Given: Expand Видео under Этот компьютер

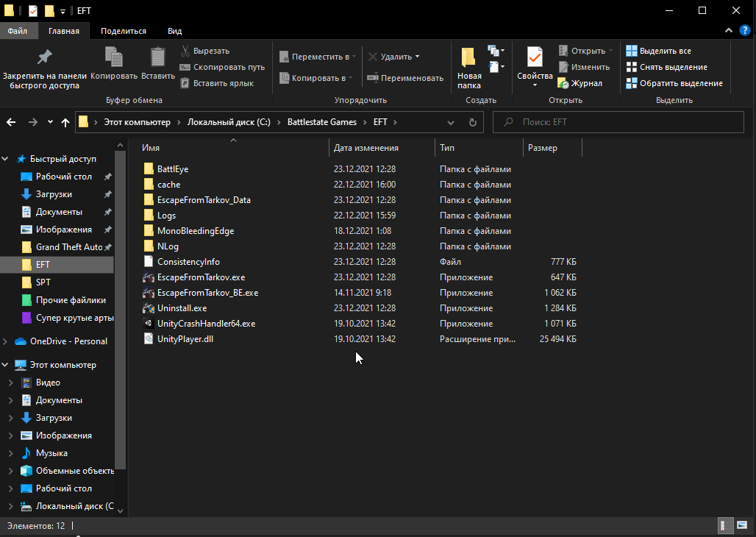Looking at the screenshot, I should point(11,383).
